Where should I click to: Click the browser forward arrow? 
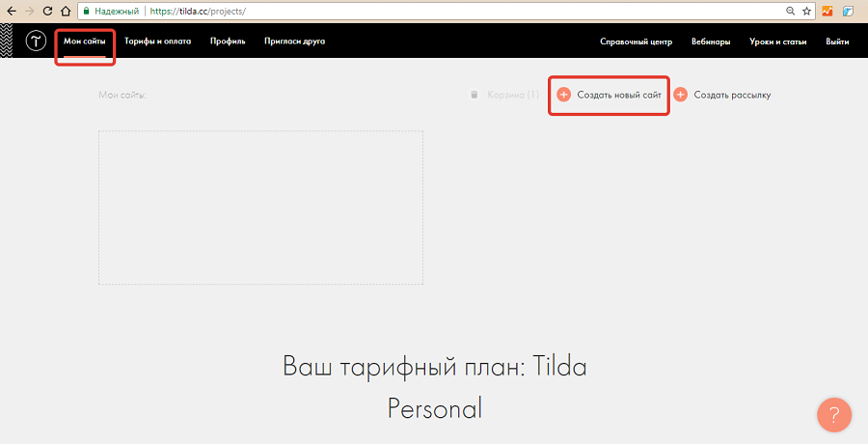[x=29, y=11]
